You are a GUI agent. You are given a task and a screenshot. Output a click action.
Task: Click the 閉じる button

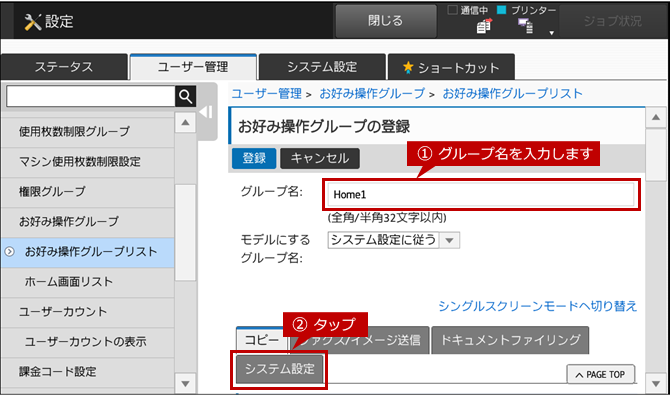click(x=385, y=21)
